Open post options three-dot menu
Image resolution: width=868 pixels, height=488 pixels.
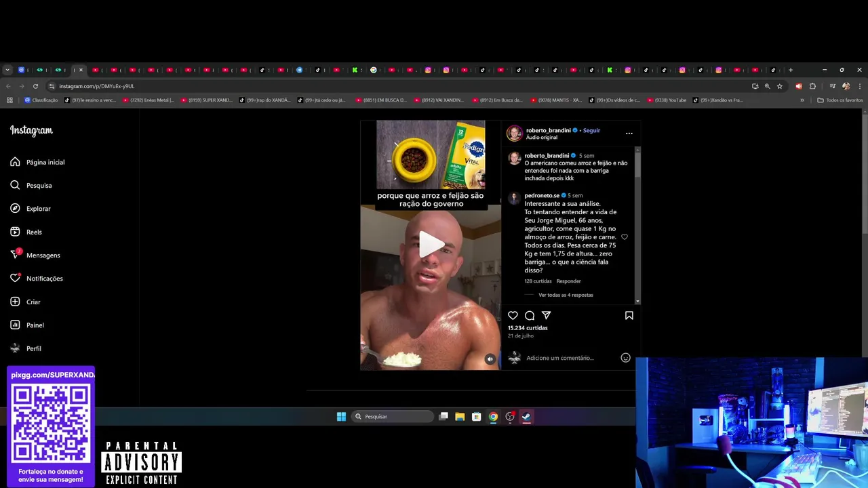click(629, 134)
